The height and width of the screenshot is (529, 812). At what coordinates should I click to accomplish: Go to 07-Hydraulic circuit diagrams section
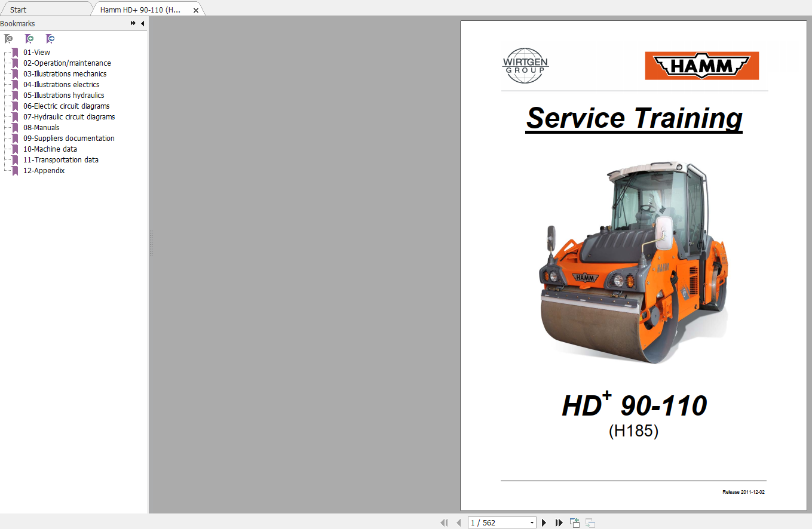69,116
